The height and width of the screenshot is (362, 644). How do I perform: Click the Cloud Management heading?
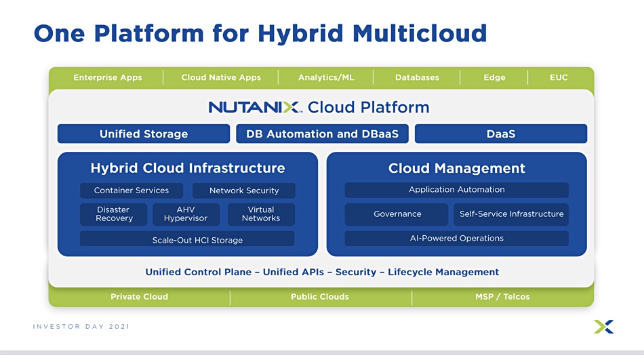click(457, 168)
